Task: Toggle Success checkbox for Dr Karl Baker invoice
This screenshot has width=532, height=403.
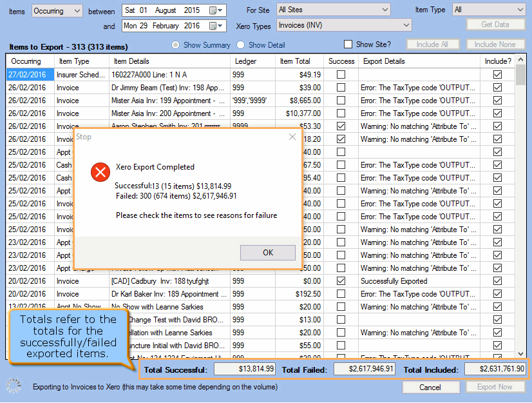Action: coord(341,294)
